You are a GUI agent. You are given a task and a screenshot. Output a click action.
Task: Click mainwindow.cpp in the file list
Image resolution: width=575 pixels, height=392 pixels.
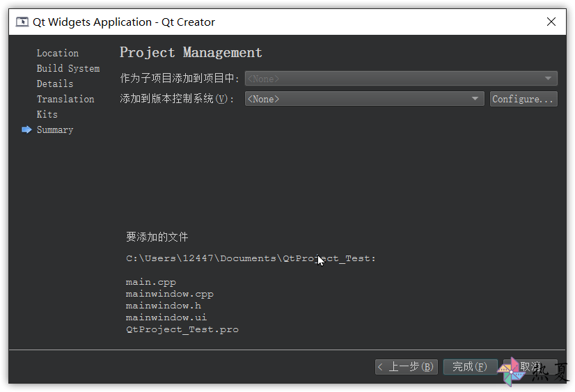170,294
